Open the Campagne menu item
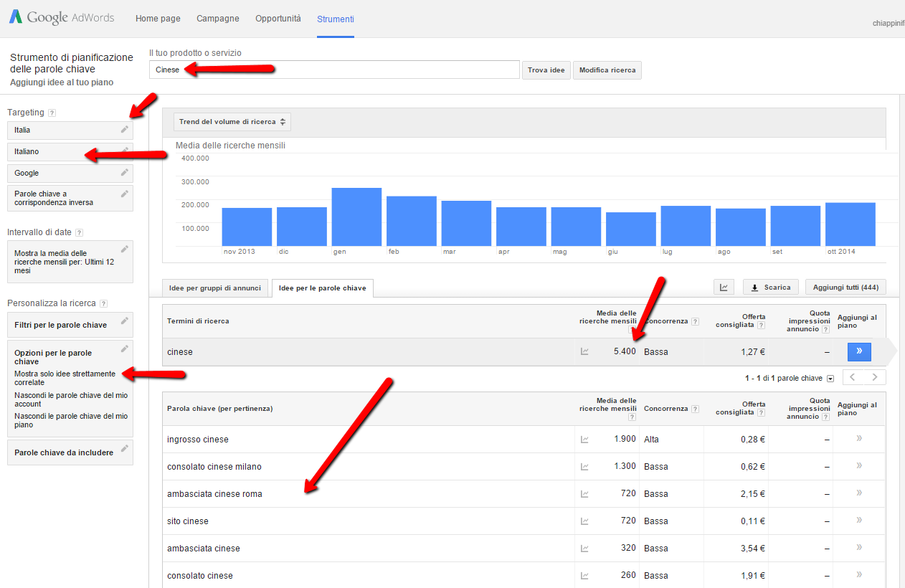This screenshot has width=905, height=588. tap(217, 19)
